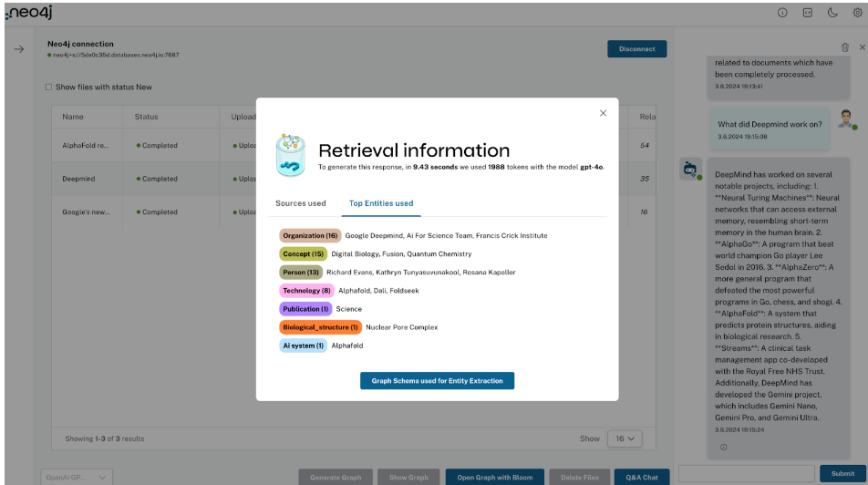
Task: Click the chatbot avatar icon
Action: click(690, 169)
